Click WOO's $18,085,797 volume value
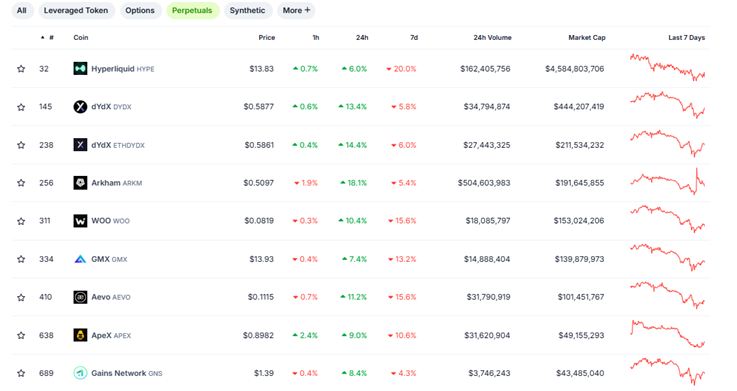This screenshot has height=391, width=737. (x=488, y=221)
